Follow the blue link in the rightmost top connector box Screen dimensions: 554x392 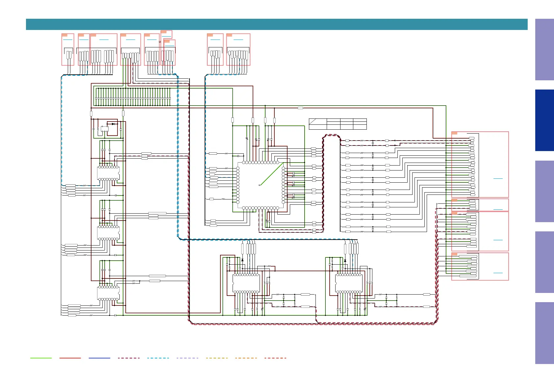(238, 39)
